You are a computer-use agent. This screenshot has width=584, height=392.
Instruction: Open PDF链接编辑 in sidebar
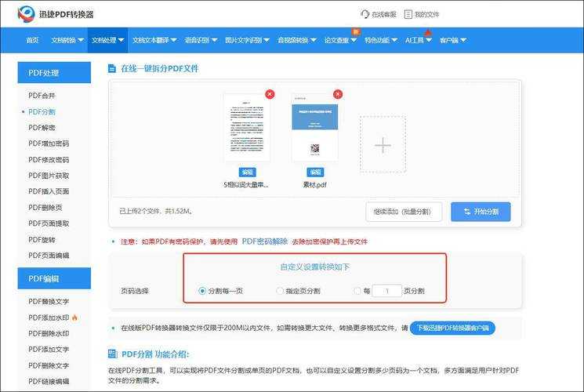pyautogui.click(x=49, y=381)
